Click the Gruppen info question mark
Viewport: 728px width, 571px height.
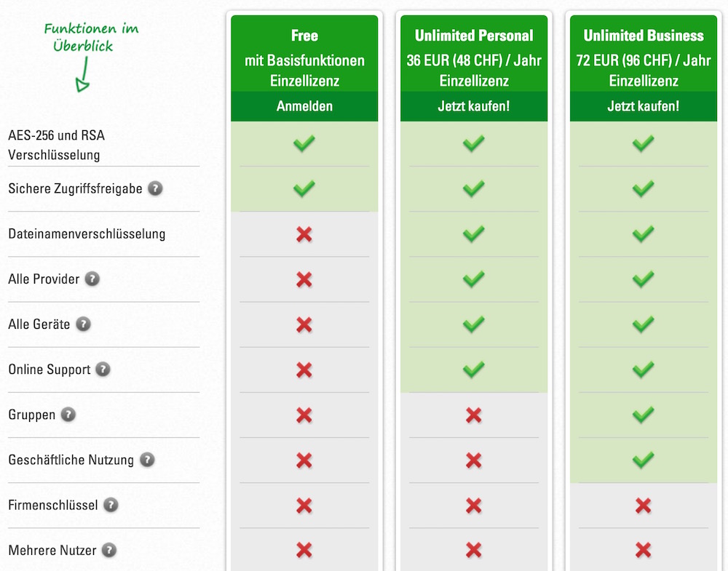[68, 414]
